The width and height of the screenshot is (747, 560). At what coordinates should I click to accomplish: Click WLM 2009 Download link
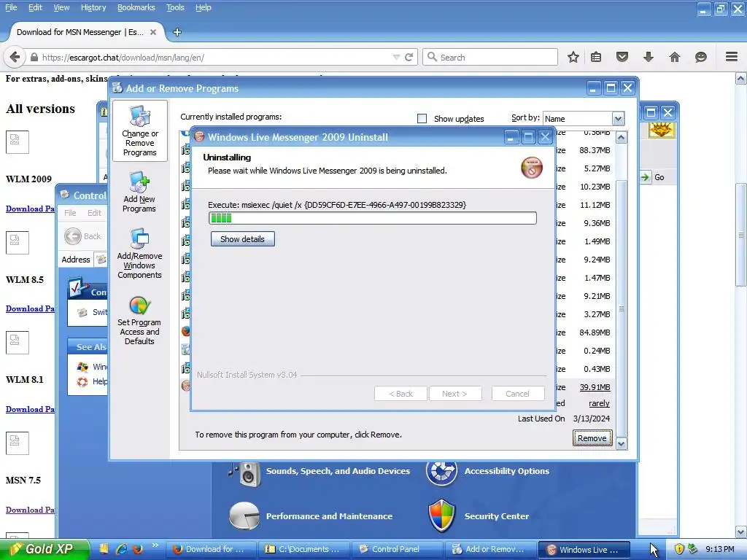[30, 209]
